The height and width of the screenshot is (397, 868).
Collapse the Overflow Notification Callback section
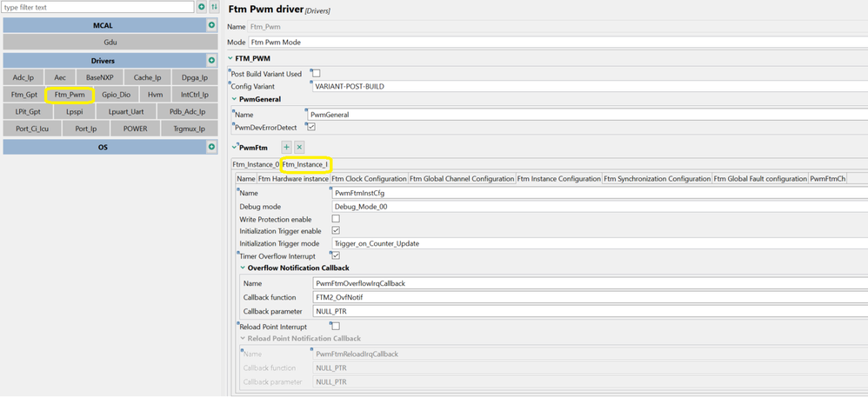tap(243, 268)
